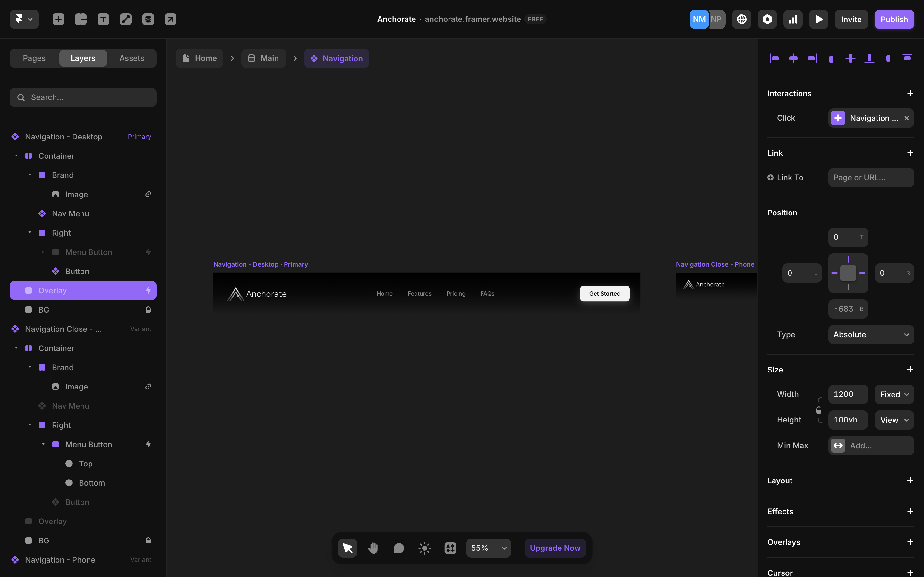Remove the Click Navigation interaction
The width and height of the screenshot is (924, 577).
tap(906, 118)
